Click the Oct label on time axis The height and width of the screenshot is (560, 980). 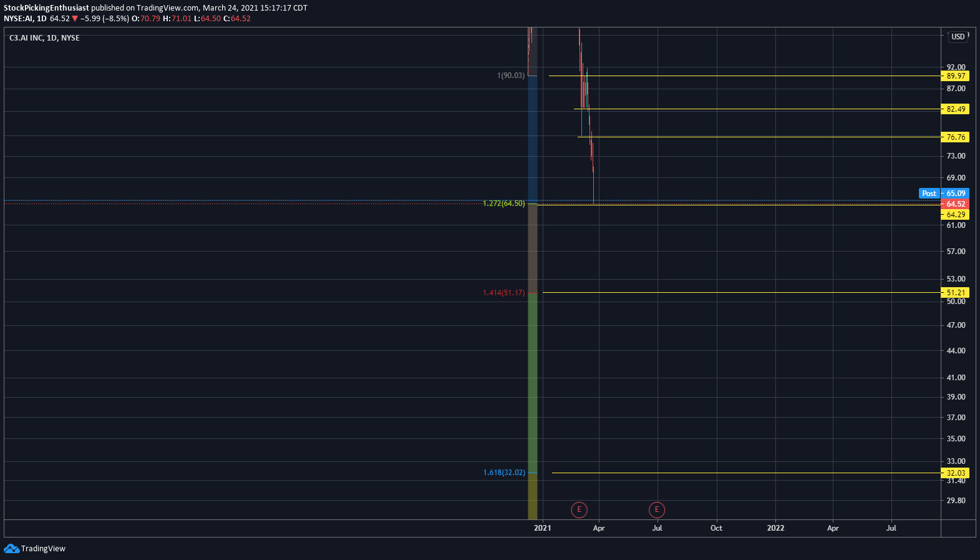716,528
